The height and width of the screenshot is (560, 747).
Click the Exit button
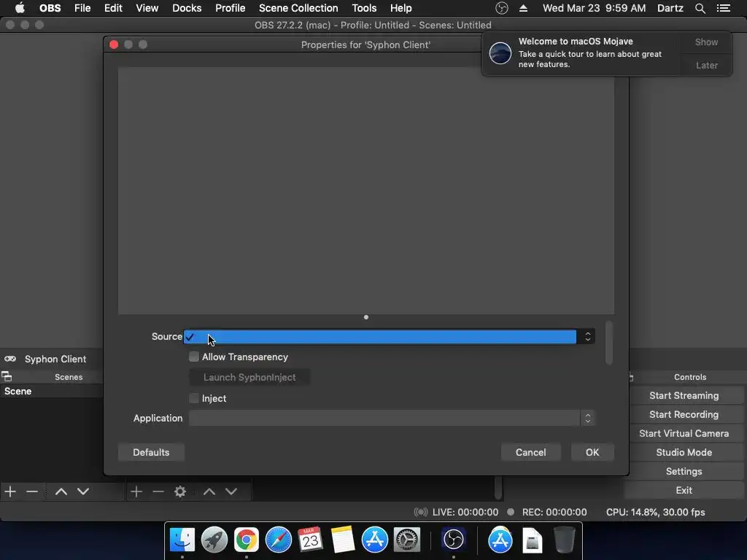(684, 490)
